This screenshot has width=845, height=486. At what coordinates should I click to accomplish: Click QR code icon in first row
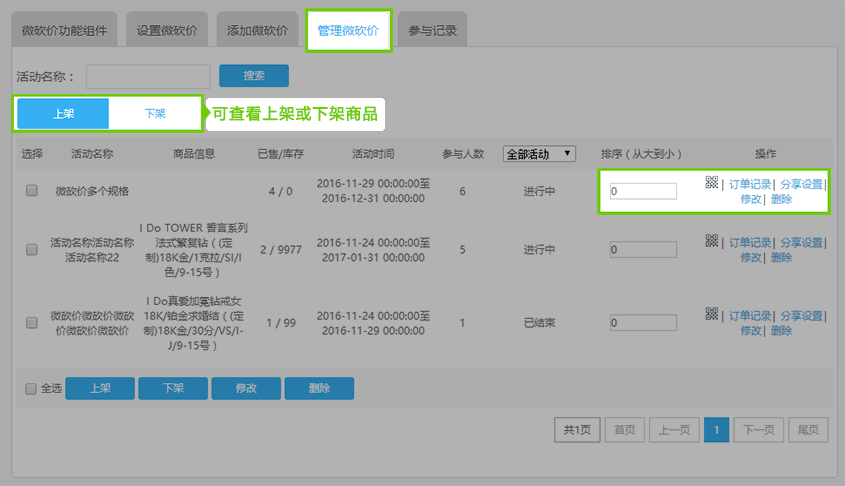[711, 182]
